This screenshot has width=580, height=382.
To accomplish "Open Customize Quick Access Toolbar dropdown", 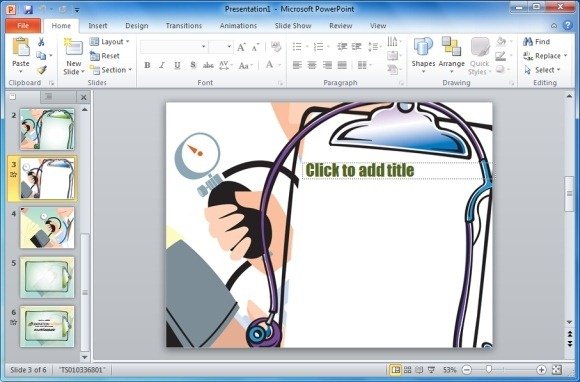I will click(77, 10).
